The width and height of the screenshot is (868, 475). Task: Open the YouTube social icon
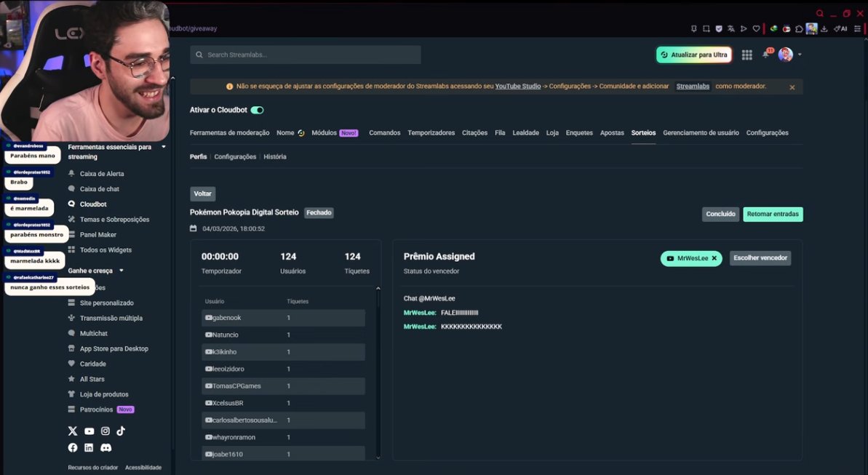(89, 431)
